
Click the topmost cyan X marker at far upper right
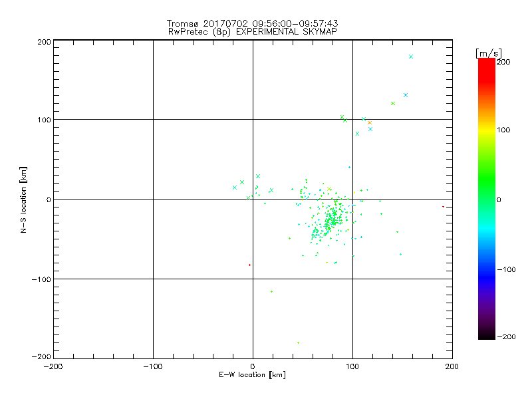[411, 57]
